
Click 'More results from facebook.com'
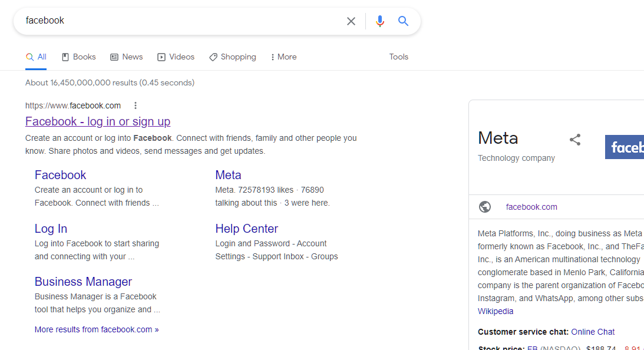point(97,329)
